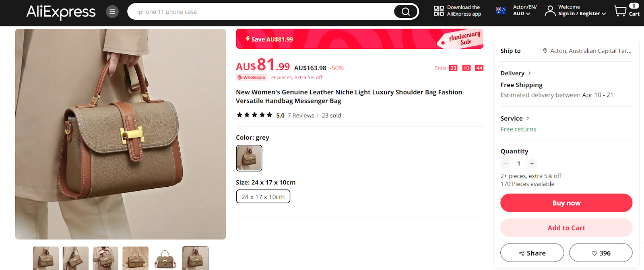Screen dimensions: 644x270
Task: Open the 7 Reviews link
Action: (x=301, y=115)
